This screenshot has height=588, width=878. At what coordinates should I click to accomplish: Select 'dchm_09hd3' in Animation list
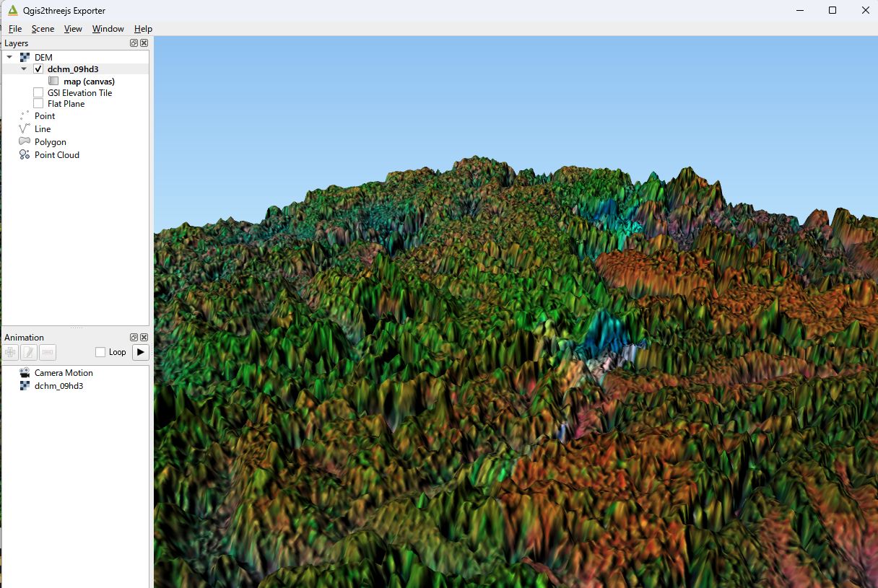click(x=59, y=386)
